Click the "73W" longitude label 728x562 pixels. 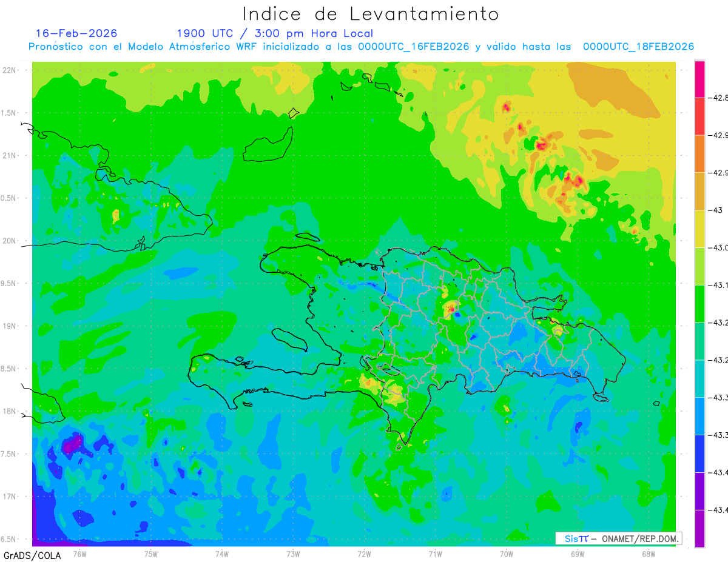[x=293, y=553]
